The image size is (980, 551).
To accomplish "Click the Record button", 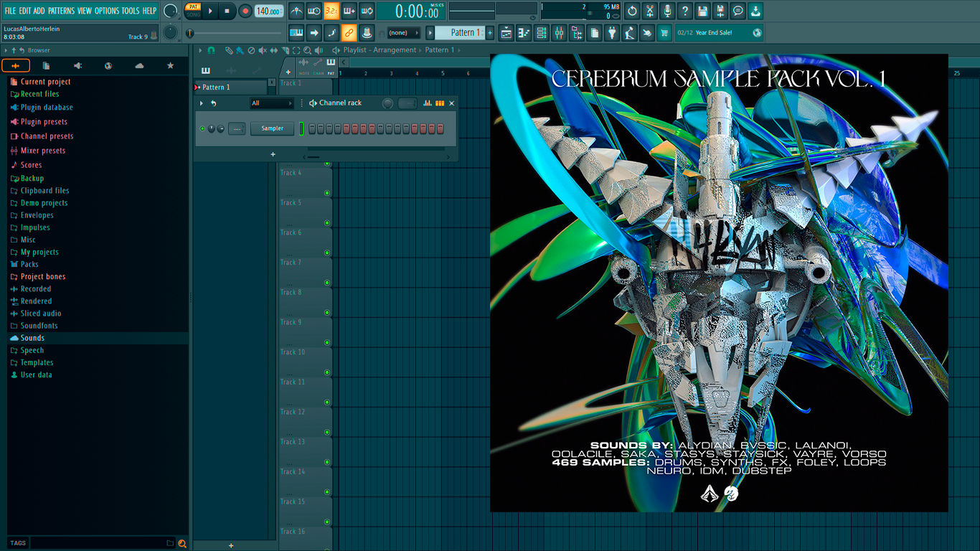I will point(245,11).
